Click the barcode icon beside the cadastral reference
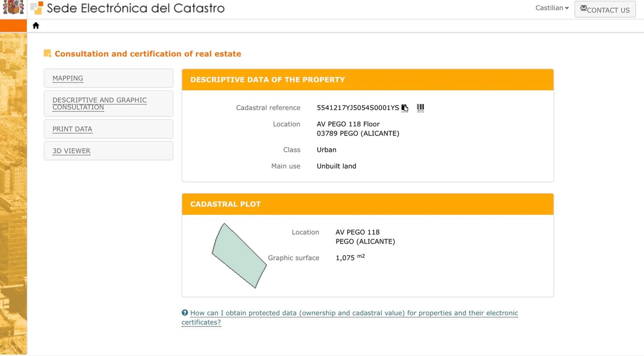Screen dimensions: 644x356 tap(420, 108)
